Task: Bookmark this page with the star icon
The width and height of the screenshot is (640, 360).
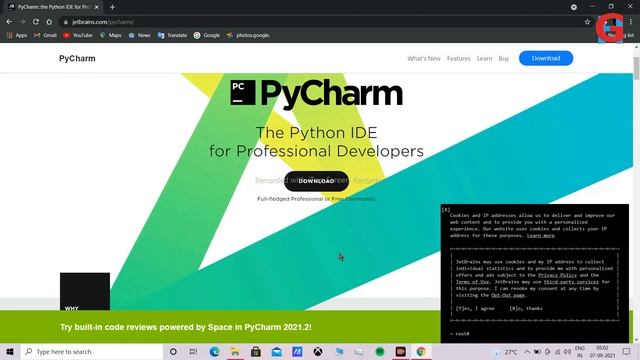Action: [x=587, y=22]
